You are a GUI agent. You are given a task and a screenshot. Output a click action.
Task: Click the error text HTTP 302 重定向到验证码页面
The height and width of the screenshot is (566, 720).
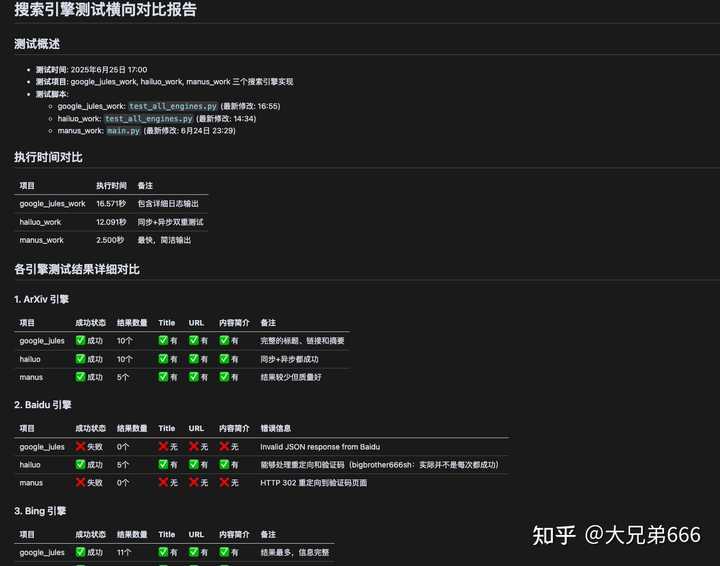(x=314, y=482)
